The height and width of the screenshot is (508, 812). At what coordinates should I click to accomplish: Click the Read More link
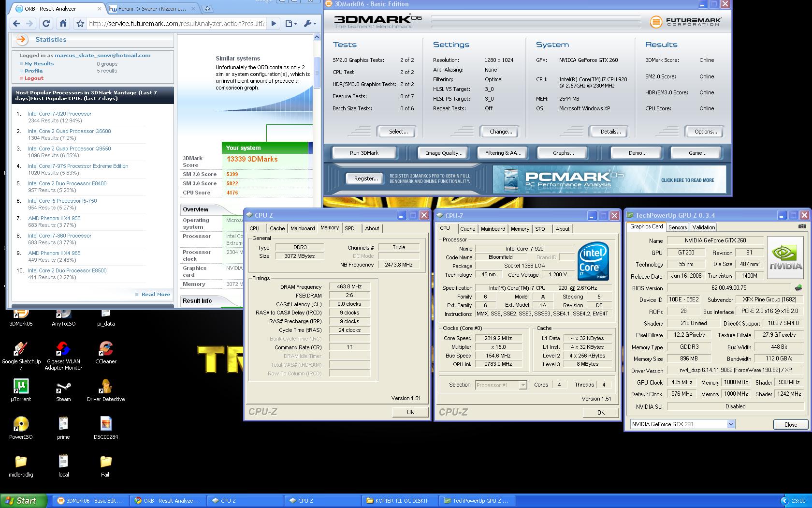coord(156,294)
